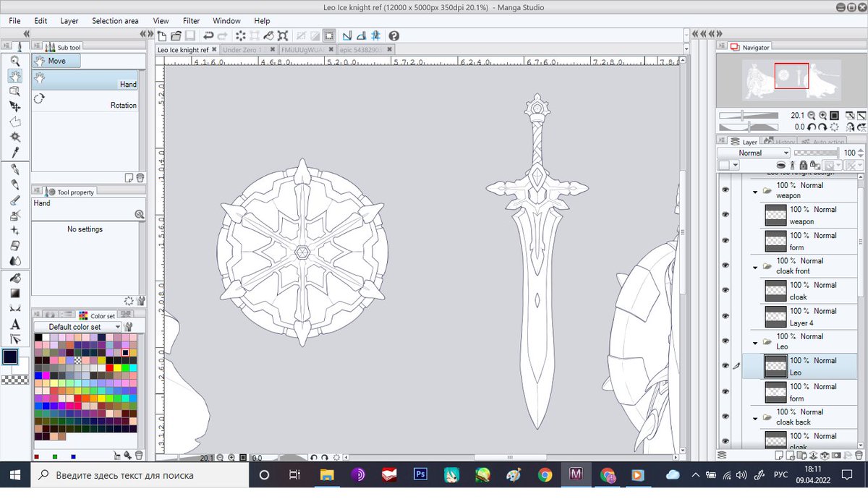This screenshot has height=499, width=868.
Task: Open Photoshop from the Windows taskbar
Action: pyautogui.click(x=420, y=475)
